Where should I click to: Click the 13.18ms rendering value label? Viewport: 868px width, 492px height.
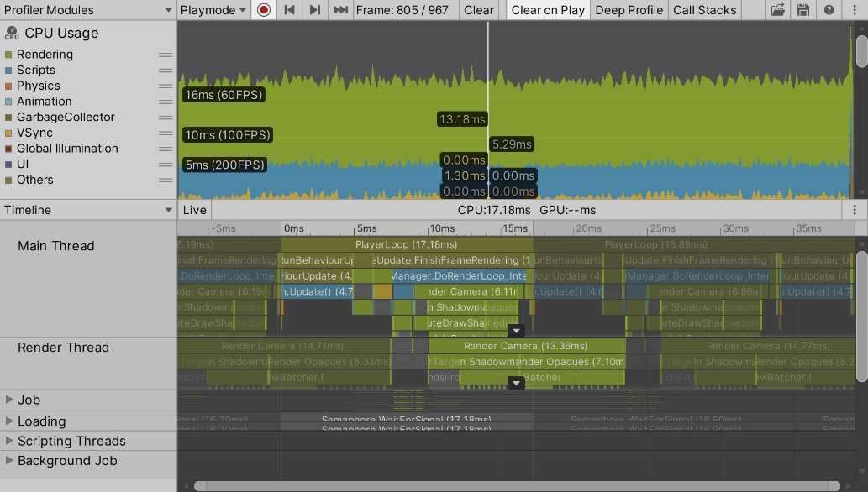click(461, 119)
